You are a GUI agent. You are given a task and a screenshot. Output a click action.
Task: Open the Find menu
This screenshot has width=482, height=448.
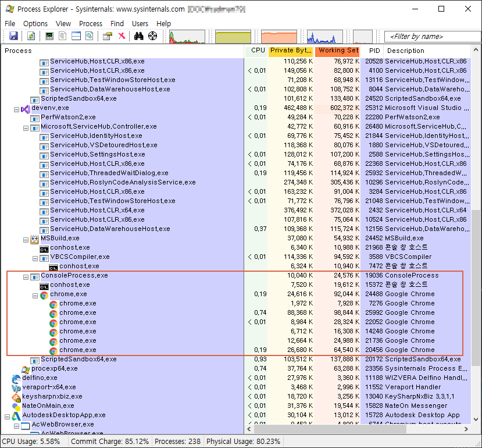point(117,24)
